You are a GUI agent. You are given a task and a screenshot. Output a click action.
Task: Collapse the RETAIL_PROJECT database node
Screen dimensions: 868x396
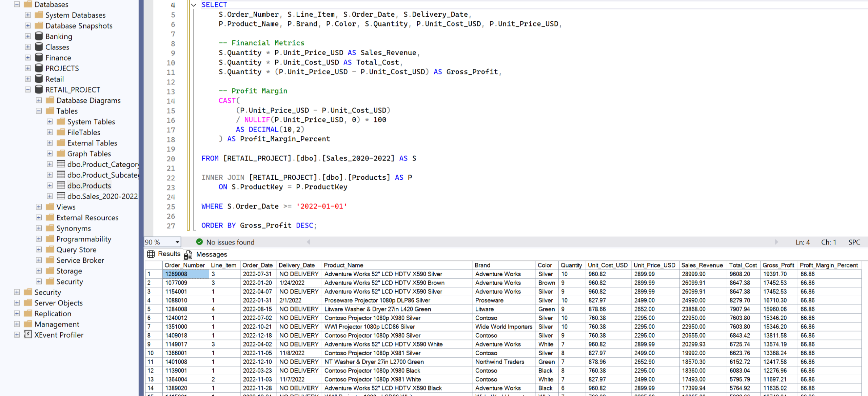[x=28, y=90]
